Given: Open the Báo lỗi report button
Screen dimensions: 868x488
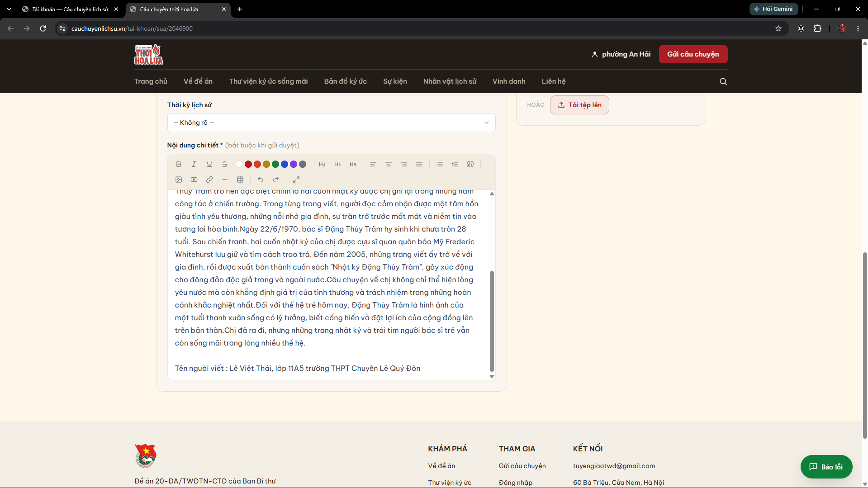Looking at the screenshot, I should point(826,467).
